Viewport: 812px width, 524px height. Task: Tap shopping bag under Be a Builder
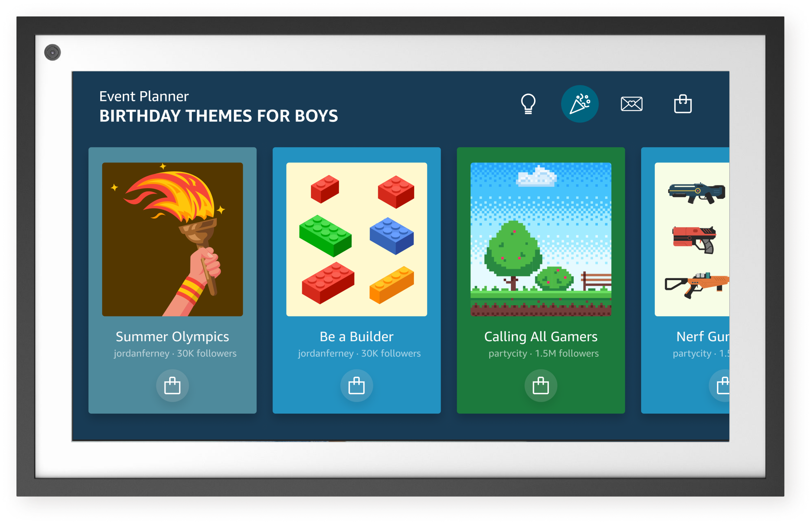pyautogui.click(x=357, y=385)
